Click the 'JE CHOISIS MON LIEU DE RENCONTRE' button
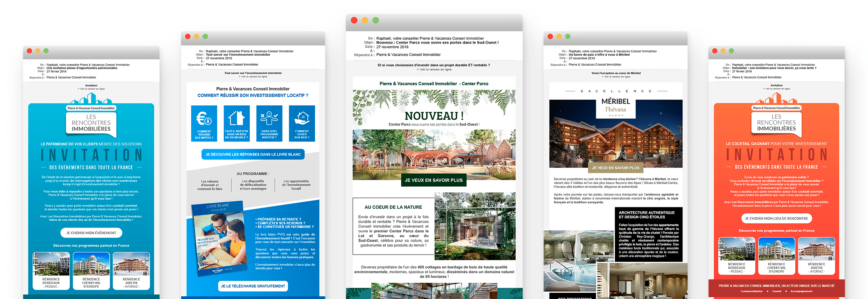Screen dimensions: 868x299 (x=777, y=218)
